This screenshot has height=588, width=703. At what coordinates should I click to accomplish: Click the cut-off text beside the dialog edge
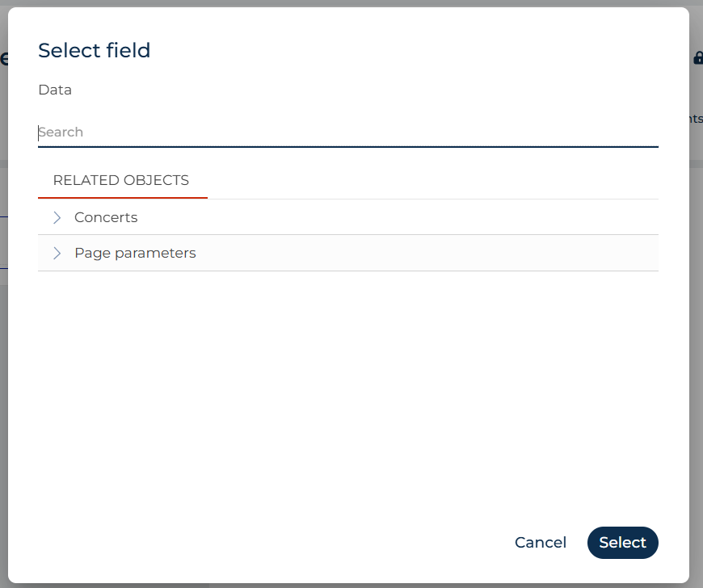point(697,119)
